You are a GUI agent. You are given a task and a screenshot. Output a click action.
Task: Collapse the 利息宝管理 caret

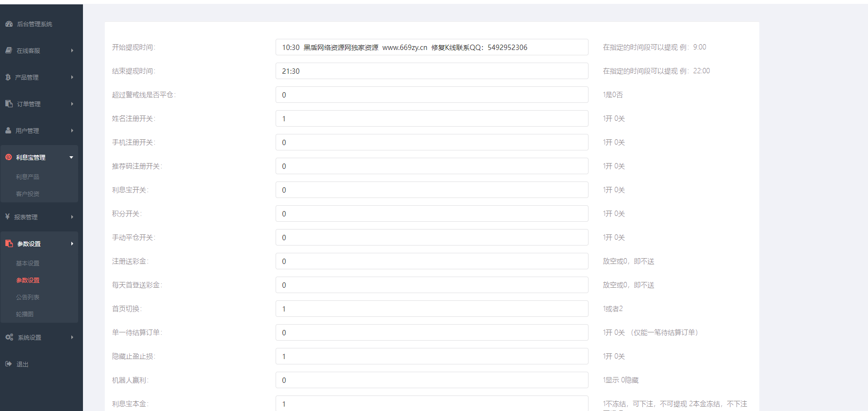pyautogui.click(x=71, y=157)
